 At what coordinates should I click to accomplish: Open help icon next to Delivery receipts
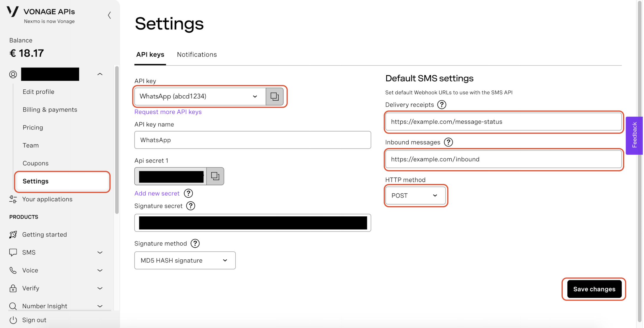click(442, 105)
